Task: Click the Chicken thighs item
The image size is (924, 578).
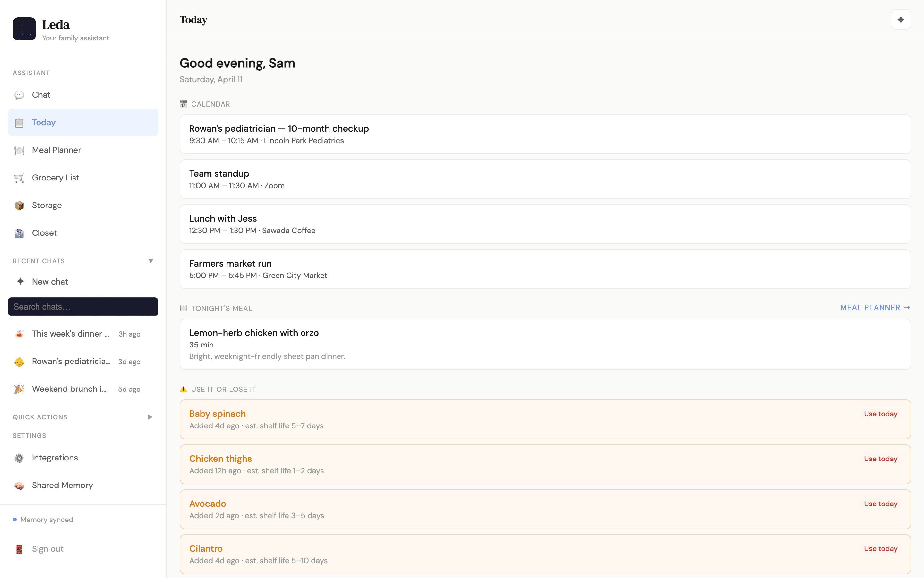Action: coord(545,464)
